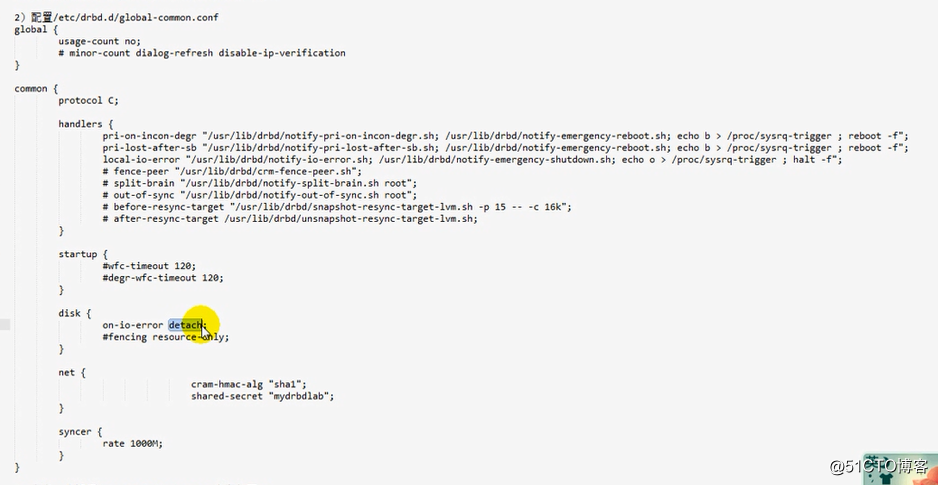Place cursor on usage-count no line
This screenshot has height=485, width=938.
tap(99, 41)
